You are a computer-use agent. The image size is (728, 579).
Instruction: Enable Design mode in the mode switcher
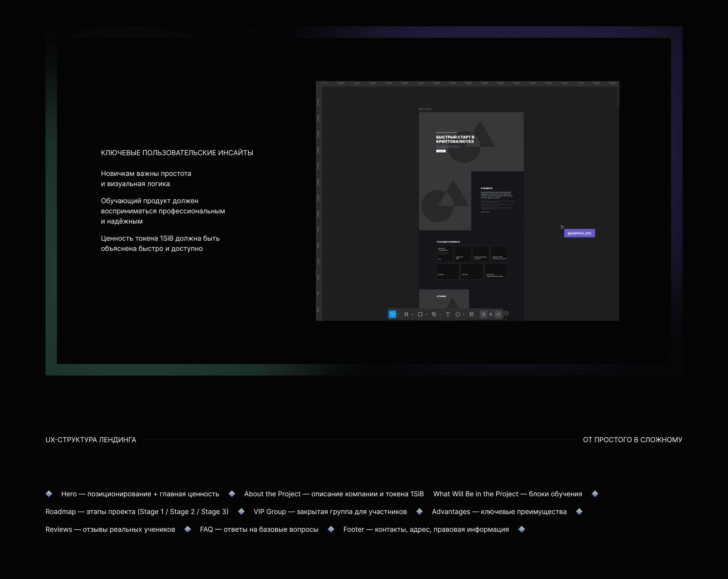pos(491,314)
